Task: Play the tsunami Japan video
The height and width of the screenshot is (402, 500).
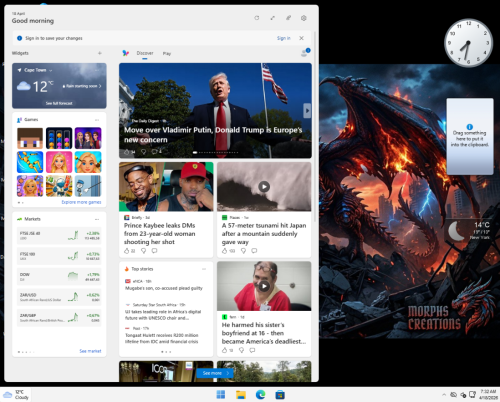Action: click(x=264, y=187)
